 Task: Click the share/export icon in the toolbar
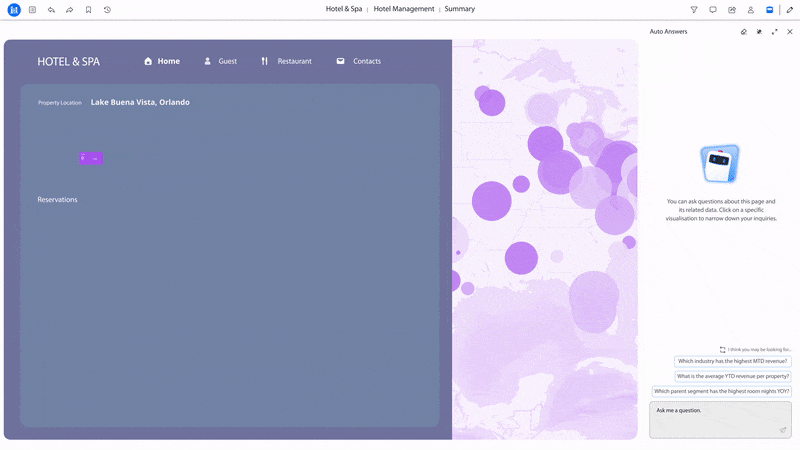click(x=732, y=9)
